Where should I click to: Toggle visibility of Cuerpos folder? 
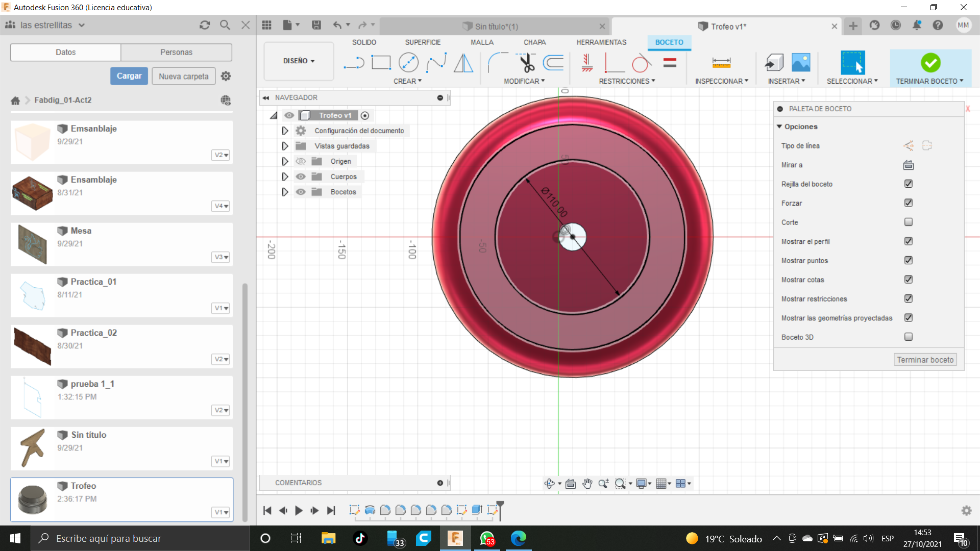click(301, 177)
